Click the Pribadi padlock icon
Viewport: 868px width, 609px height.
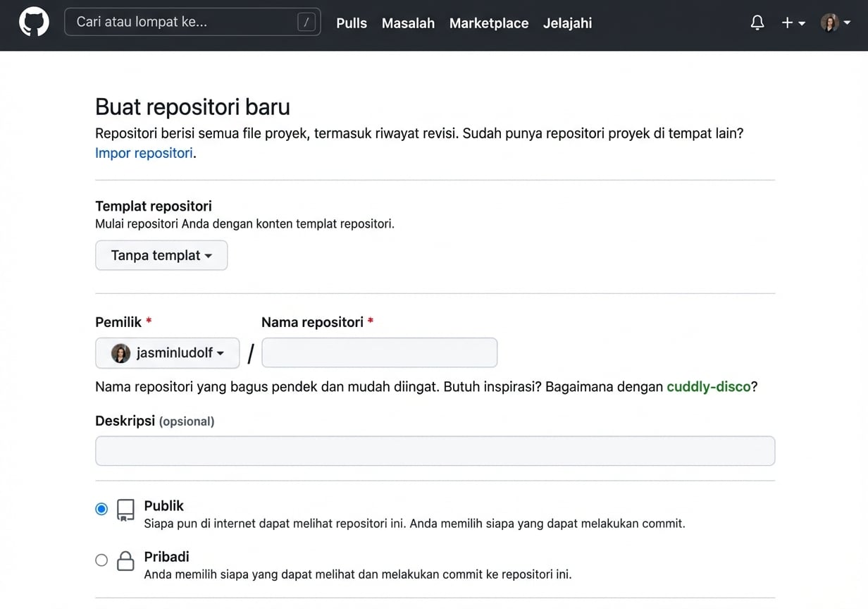click(x=125, y=561)
